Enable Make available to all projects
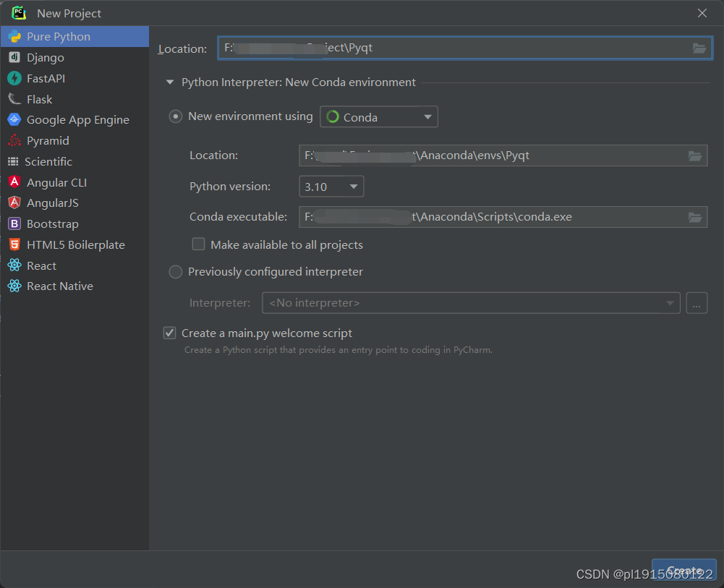This screenshot has width=724, height=588. coord(199,244)
